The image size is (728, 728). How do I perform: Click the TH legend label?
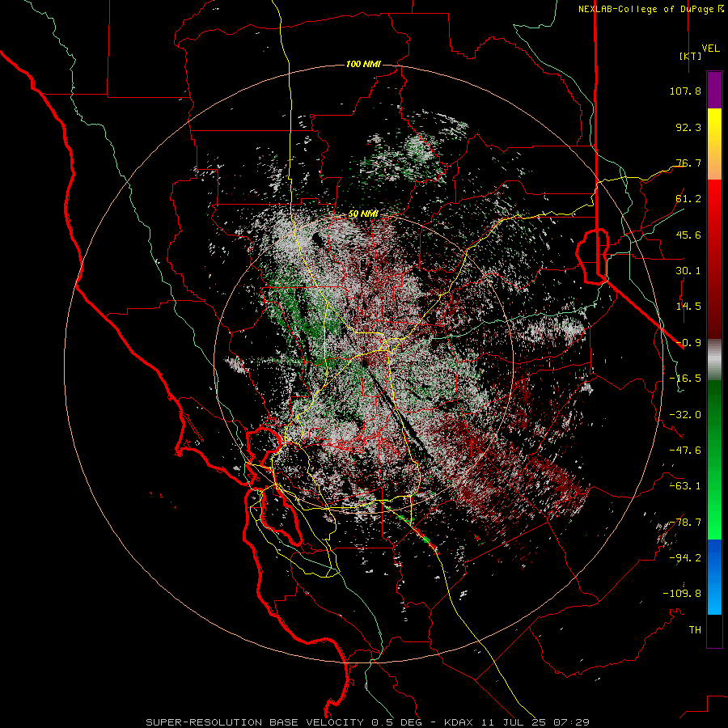[695, 630]
